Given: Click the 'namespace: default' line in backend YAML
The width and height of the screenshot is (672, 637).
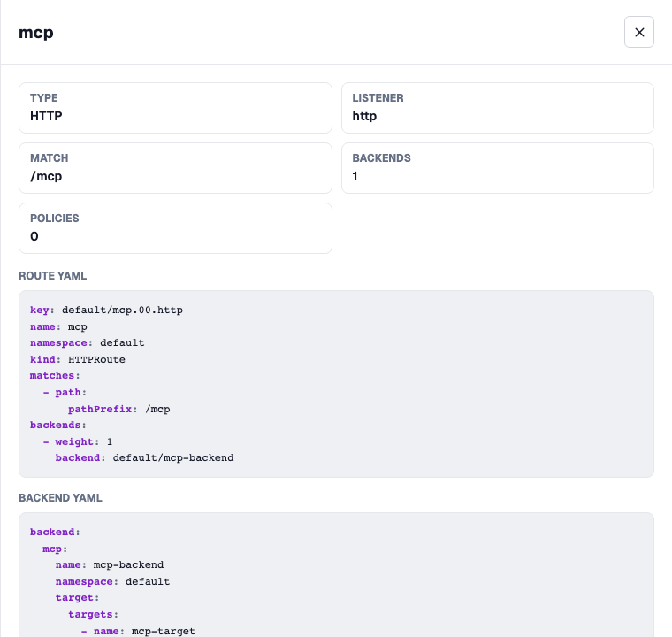Looking at the screenshot, I should pos(112,581).
